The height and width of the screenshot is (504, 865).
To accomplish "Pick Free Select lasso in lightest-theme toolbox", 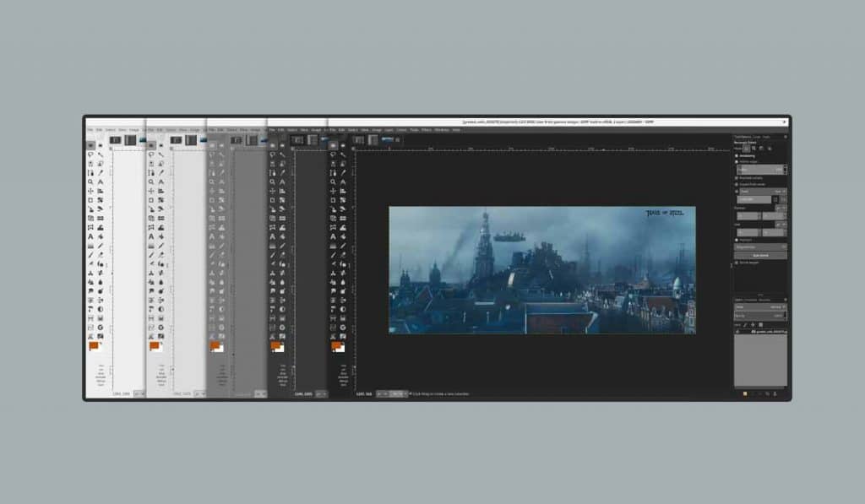I will pyautogui.click(x=90, y=155).
